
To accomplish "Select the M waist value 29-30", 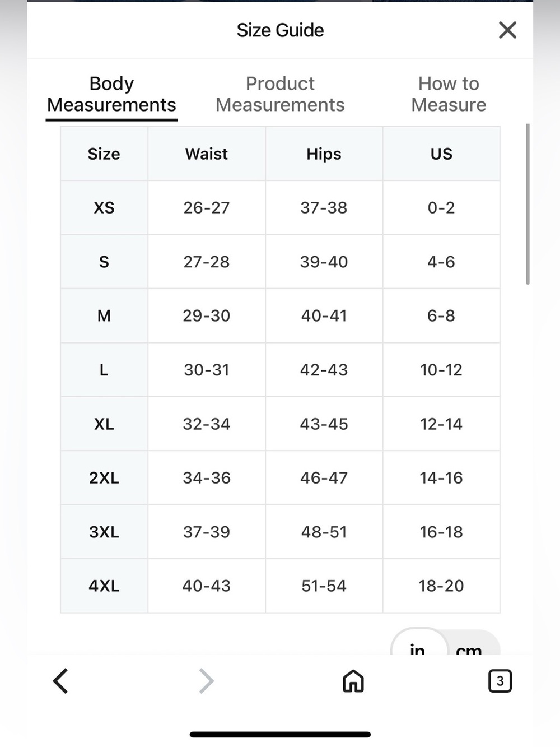I will 207,316.
